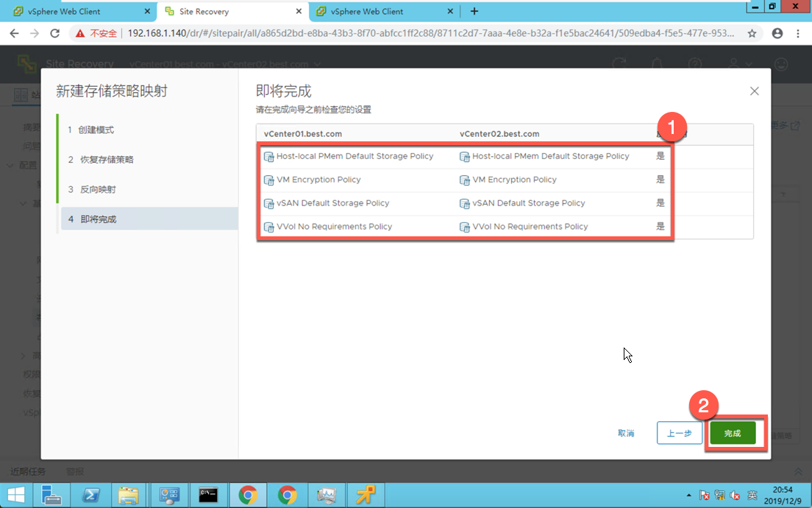Click vCenter01.best.com column header
Screen dimensions: 812x508
click(303, 134)
